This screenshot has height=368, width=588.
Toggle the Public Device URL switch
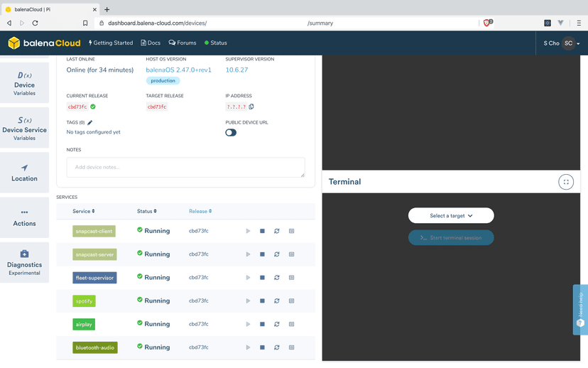tap(231, 132)
